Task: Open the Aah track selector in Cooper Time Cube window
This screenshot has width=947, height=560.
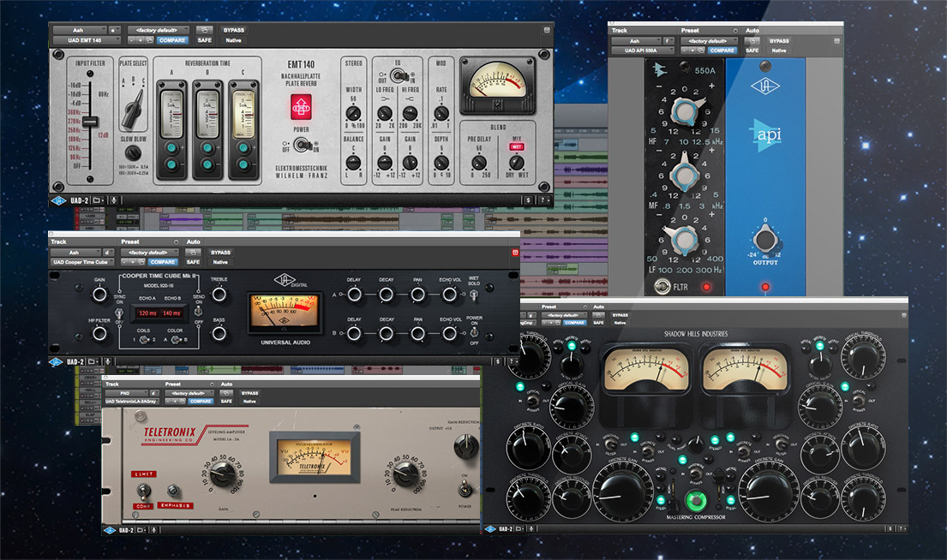Action: pos(76,253)
